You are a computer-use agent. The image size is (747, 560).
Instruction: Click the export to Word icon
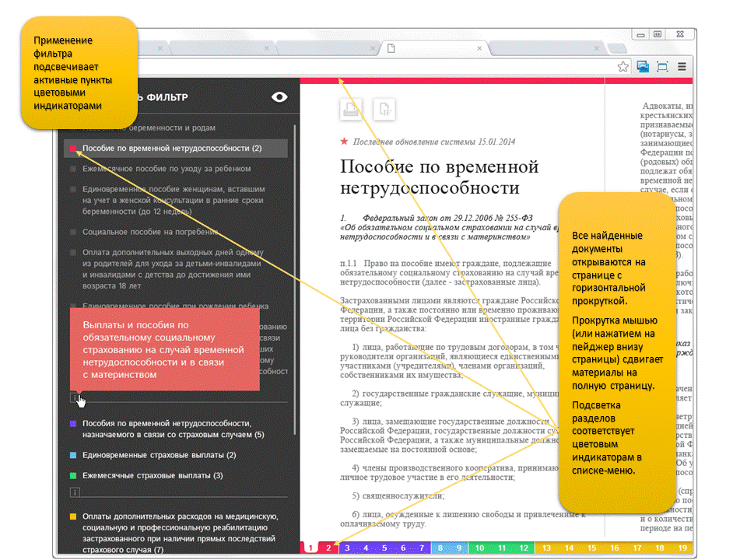point(384,110)
